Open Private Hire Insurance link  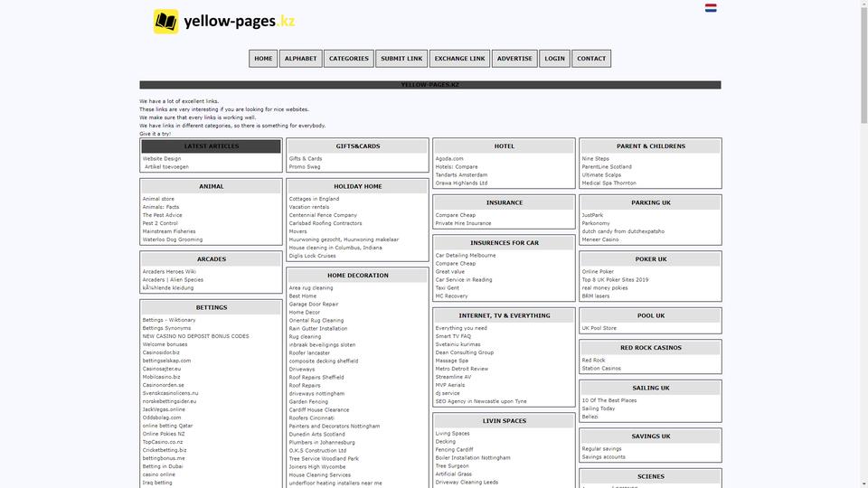click(x=463, y=223)
